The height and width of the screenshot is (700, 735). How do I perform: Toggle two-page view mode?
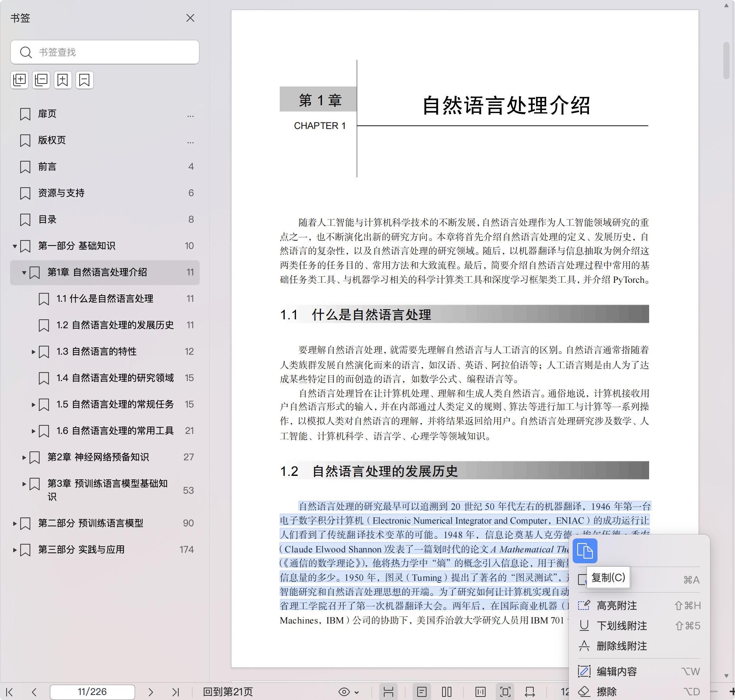click(x=447, y=692)
